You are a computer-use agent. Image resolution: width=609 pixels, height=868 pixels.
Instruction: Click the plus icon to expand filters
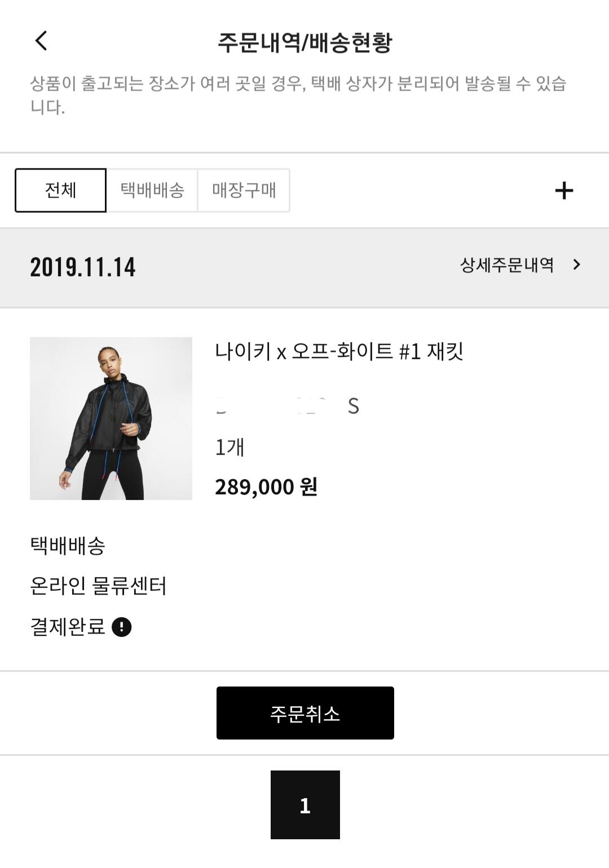564,191
